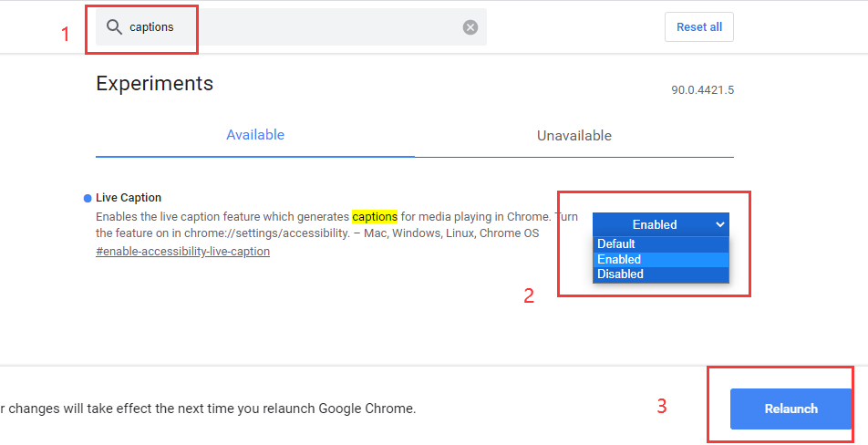Click the magnifying glass search icon
The height and width of the screenshot is (445, 868).
(114, 27)
